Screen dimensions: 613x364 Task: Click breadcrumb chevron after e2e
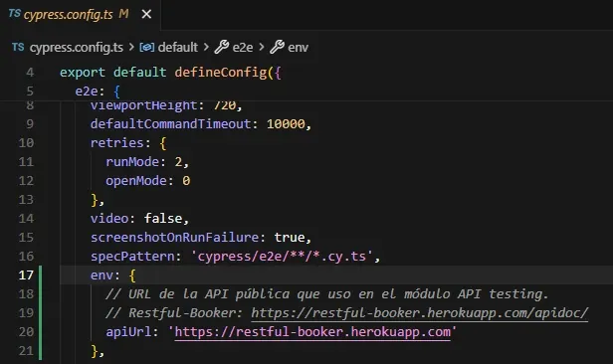pyautogui.click(x=262, y=47)
